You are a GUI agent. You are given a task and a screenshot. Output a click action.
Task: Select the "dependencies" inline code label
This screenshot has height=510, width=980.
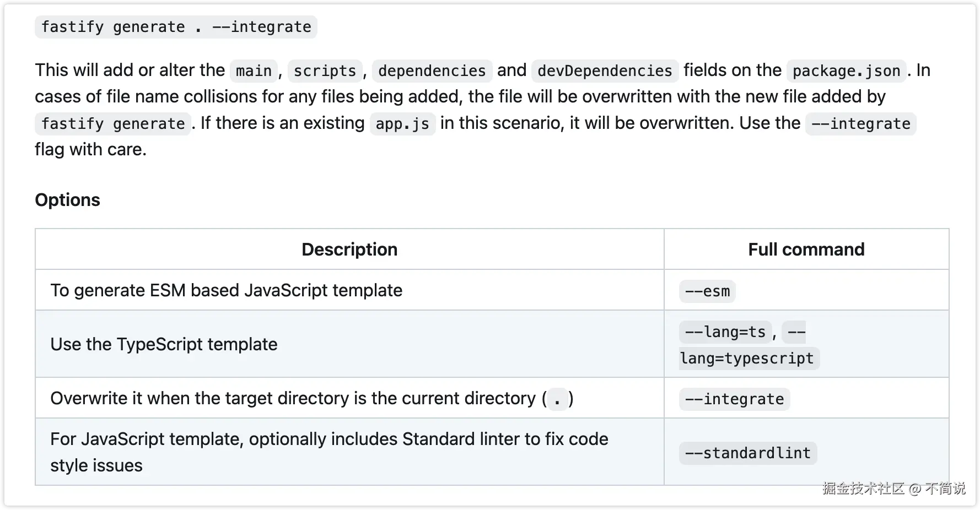[x=432, y=71]
